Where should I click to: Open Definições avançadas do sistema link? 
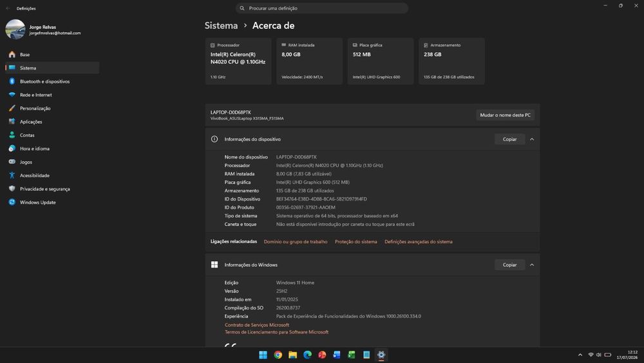418,242
